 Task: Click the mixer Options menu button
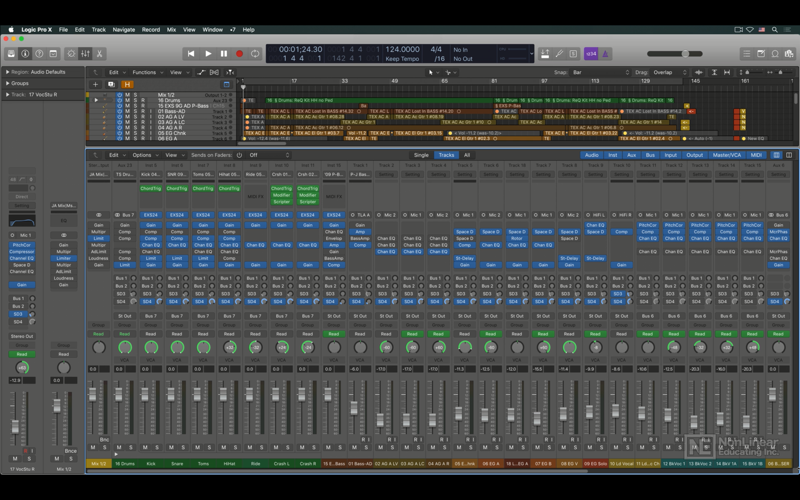(144, 155)
